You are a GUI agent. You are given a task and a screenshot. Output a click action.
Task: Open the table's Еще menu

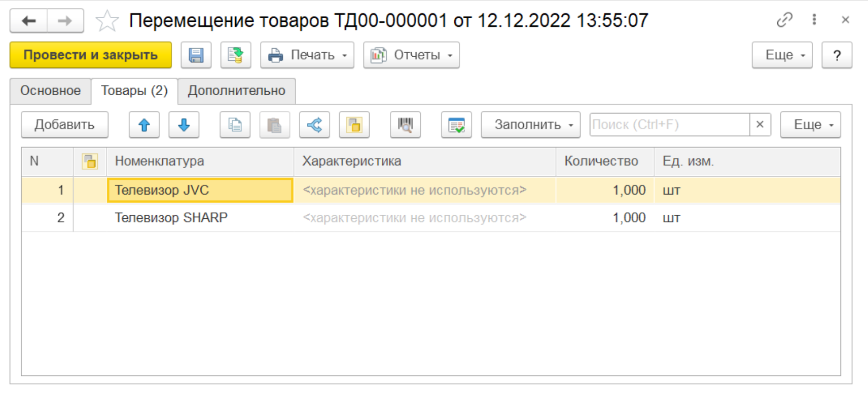(x=810, y=125)
